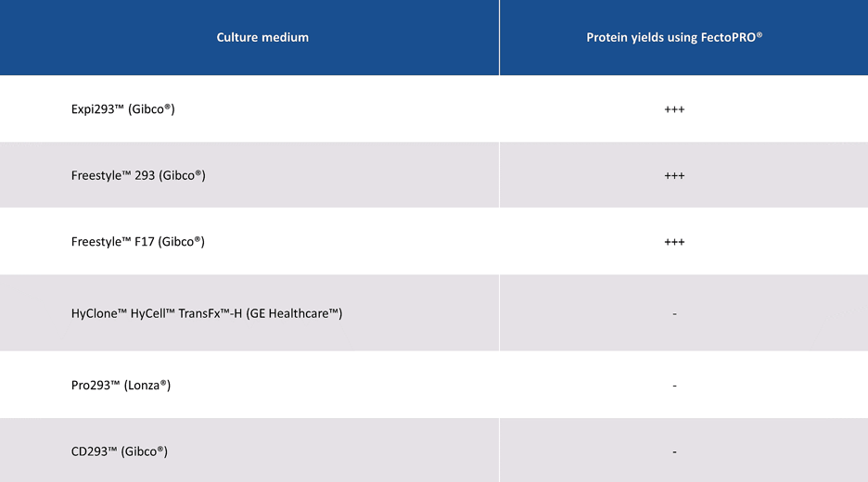
Task: Click the divider between the two header columns
Action: click(x=499, y=38)
